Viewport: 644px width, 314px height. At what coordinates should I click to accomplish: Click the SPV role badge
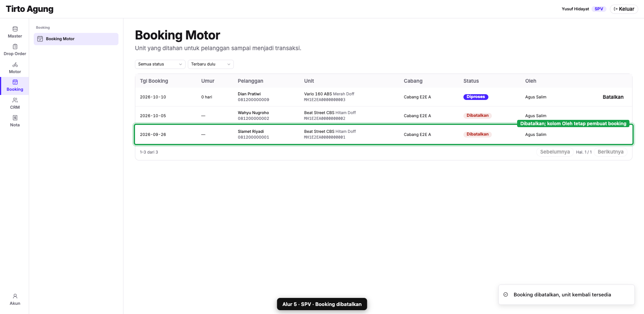599,9
